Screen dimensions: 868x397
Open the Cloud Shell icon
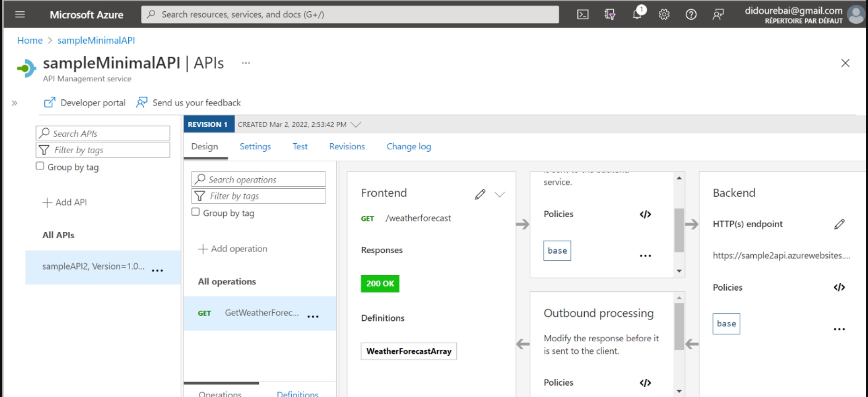(x=583, y=15)
